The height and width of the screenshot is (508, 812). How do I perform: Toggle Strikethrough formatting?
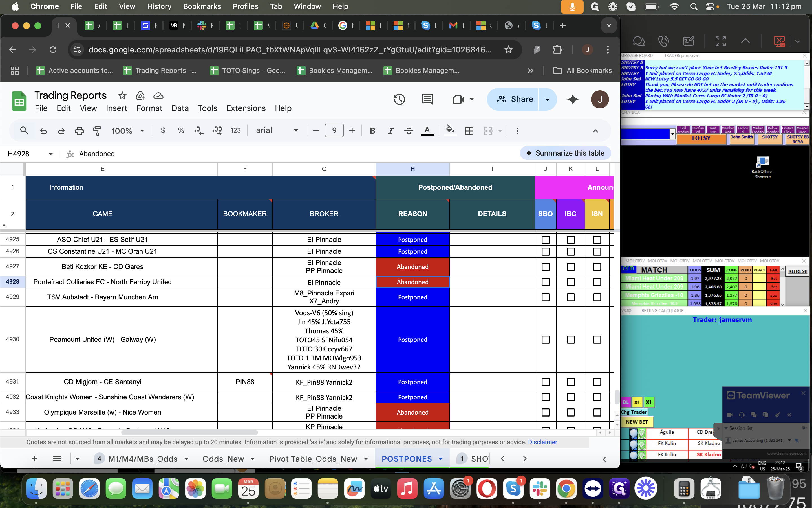click(x=408, y=130)
